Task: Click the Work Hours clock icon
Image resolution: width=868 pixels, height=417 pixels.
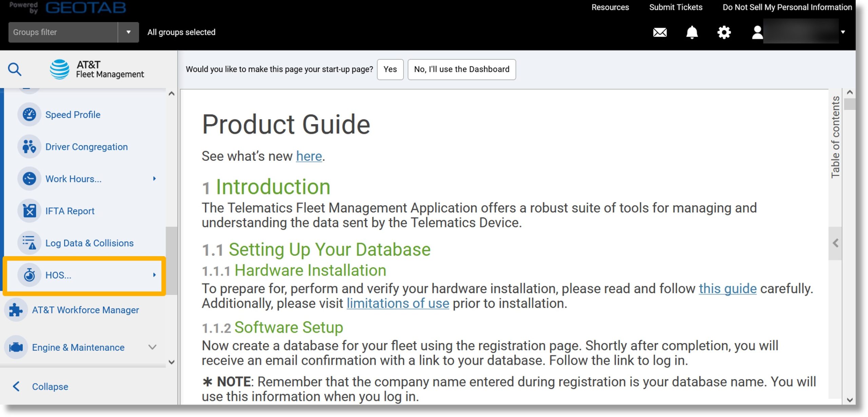Action: [29, 178]
